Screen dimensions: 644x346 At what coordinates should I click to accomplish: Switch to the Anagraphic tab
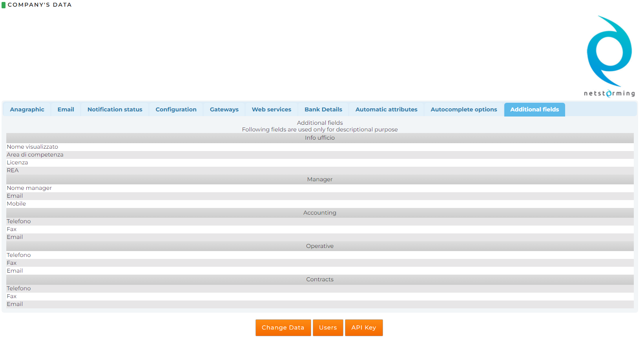tap(27, 109)
